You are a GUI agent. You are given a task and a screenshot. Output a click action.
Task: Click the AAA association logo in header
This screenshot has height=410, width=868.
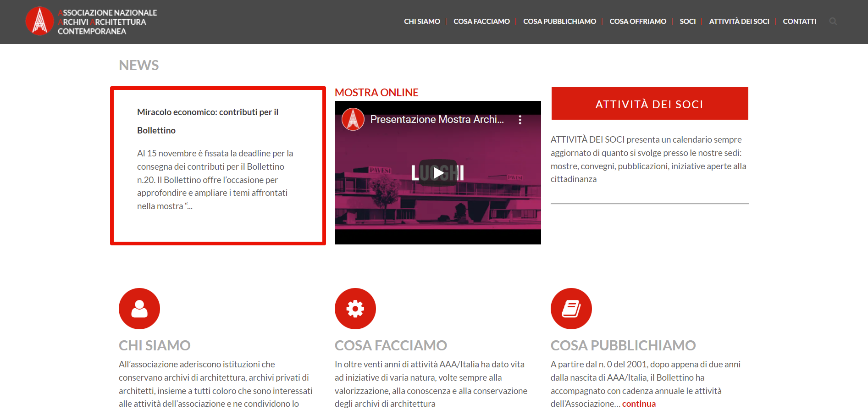tap(40, 21)
